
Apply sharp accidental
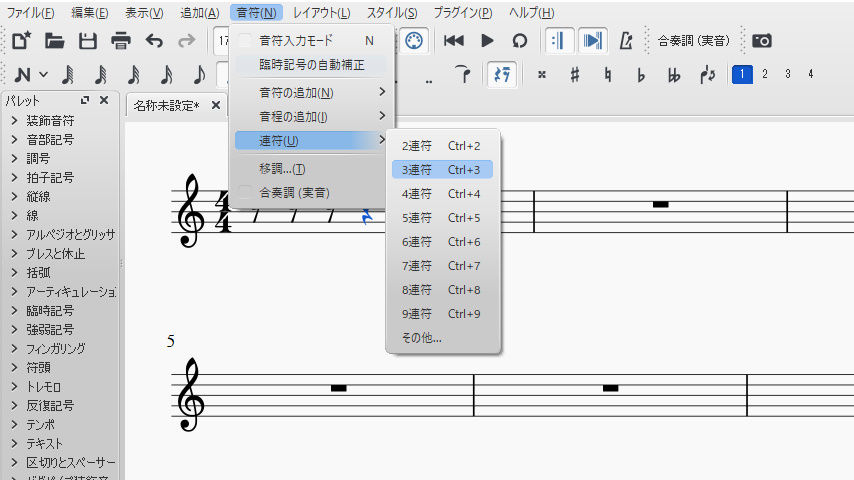coord(575,75)
